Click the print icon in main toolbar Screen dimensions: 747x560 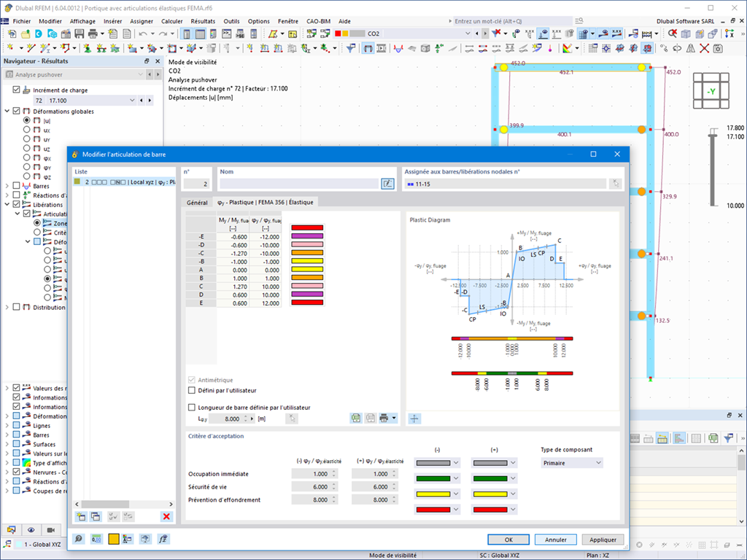pyautogui.click(x=93, y=34)
